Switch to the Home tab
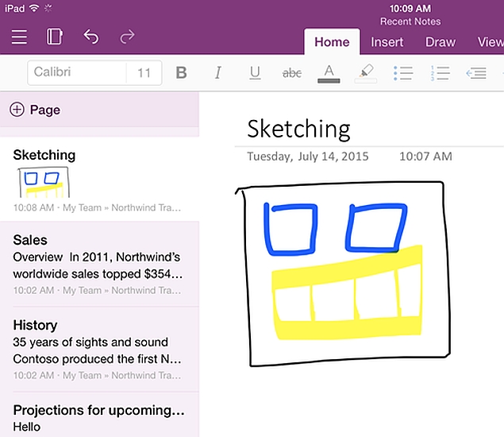Image resolution: width=504 pixels, height=437 pixels. click(x=332, y=42)
